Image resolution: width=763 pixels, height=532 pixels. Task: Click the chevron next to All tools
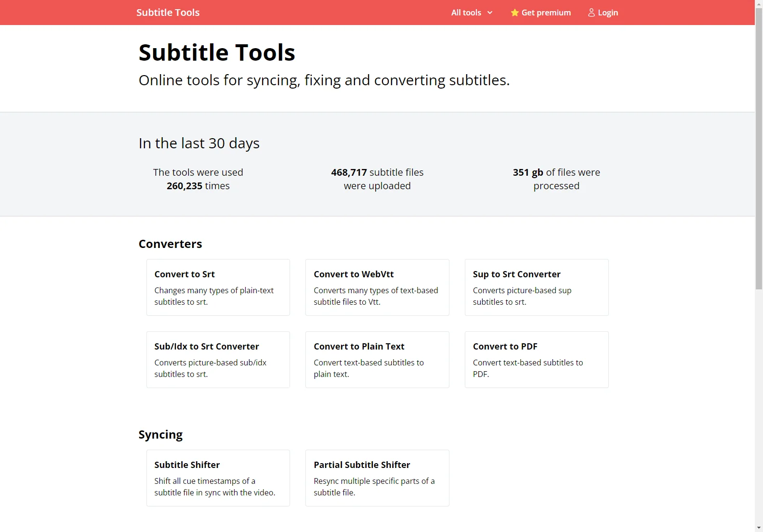490,13
